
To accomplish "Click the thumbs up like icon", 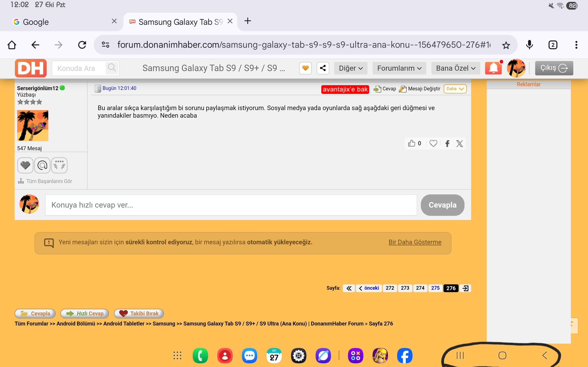I will tap(411, 143).
